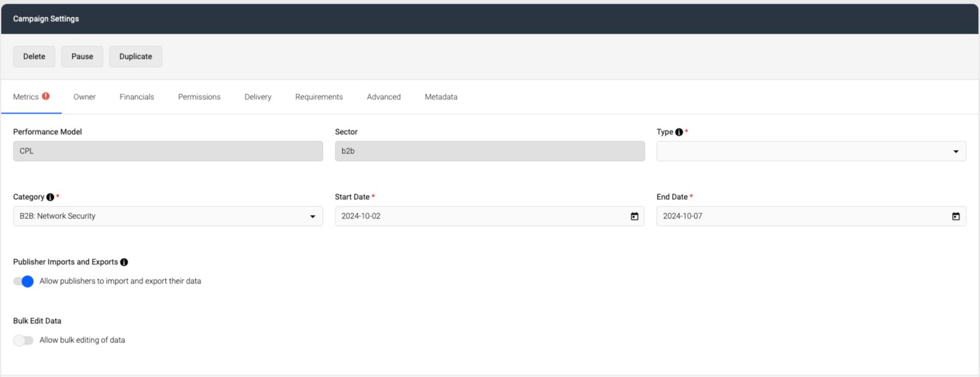Screen dimensions: 980x377
Task: Click the Start Date input field
Action: click(x=489, y=216)
